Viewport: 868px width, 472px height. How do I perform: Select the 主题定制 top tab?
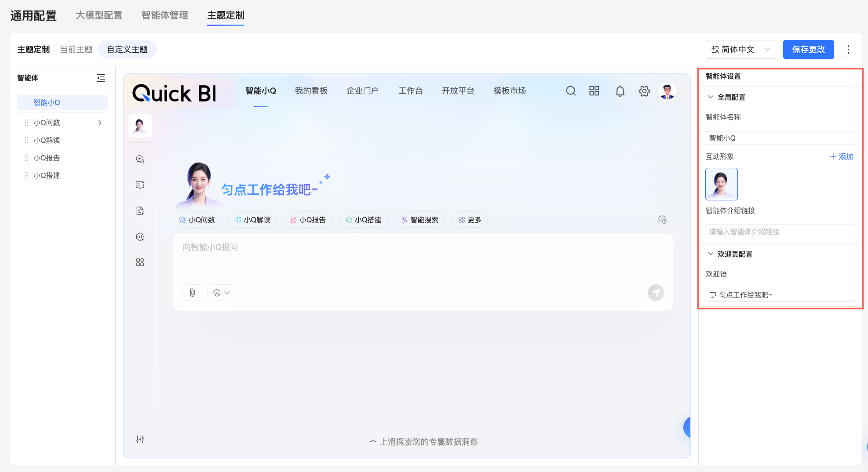pyautogui.click(x=226, y=15)
